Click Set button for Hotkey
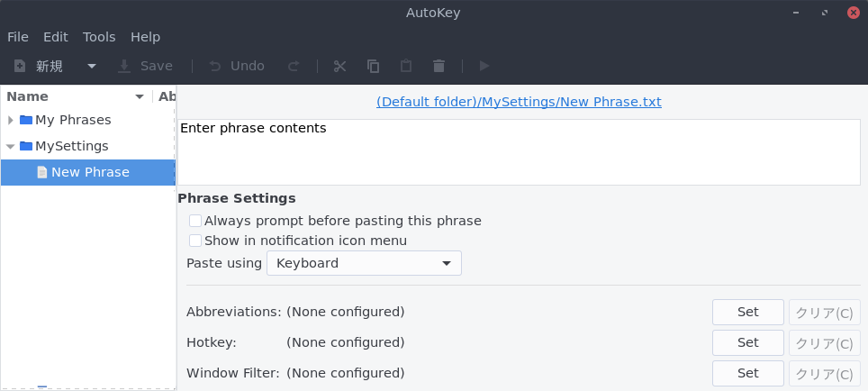The height and width of the screenshot is (391, 868). tap(748, 343)
